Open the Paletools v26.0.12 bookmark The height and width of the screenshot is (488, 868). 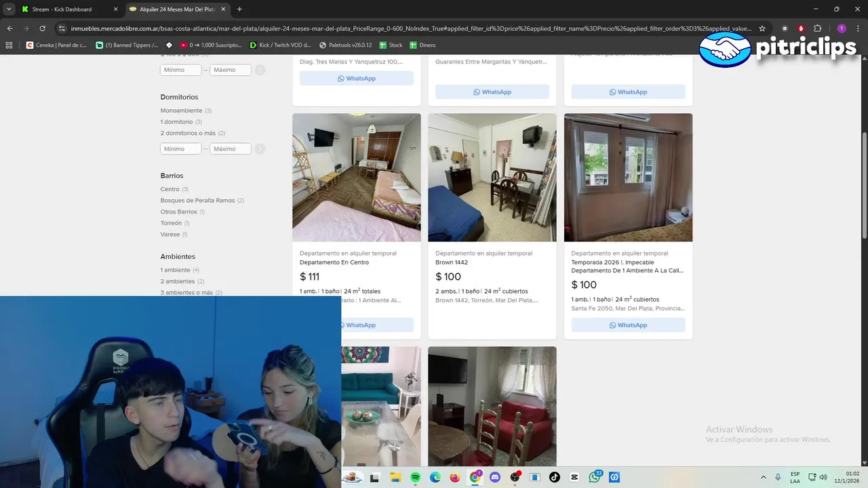pyautogui.click(x=346, y=45)
